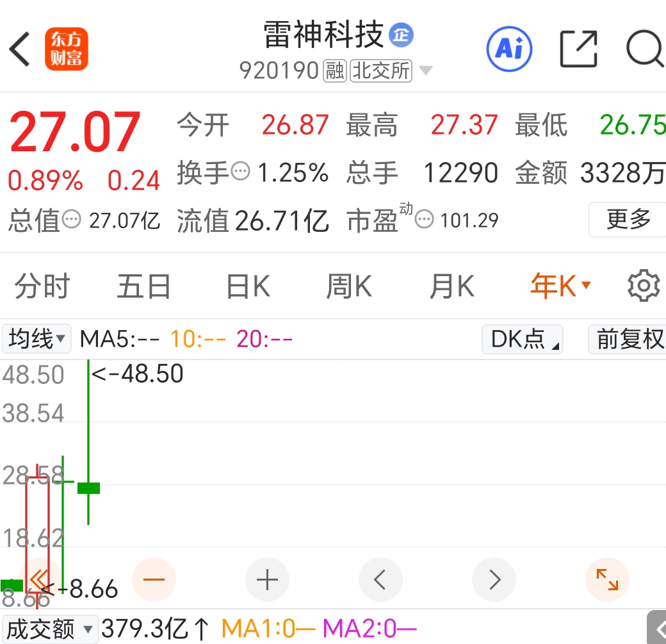The image size is (666, 644).
Task: Switch to the 周K tab
Action: pos(349,286)
